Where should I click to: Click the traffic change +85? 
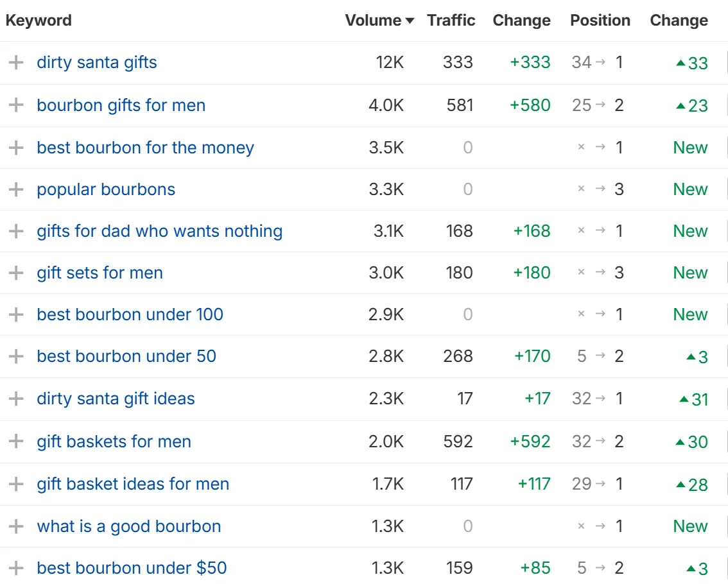[x=535, y=568]
